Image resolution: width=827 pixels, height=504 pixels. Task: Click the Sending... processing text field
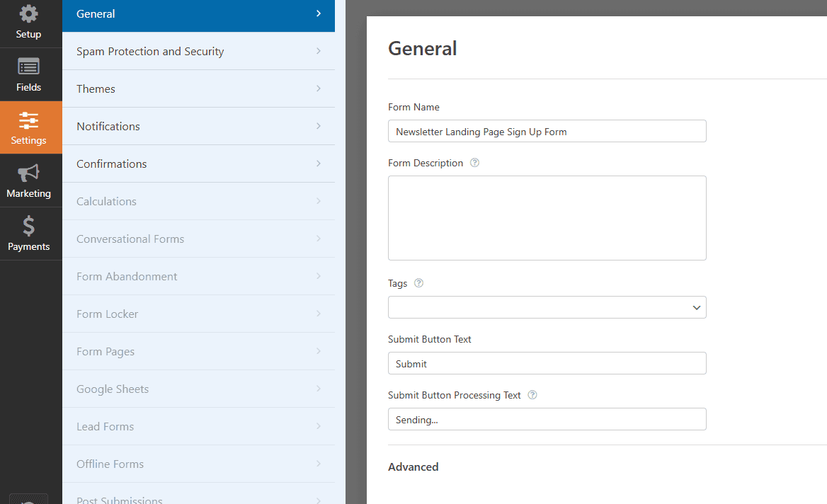[x=547, y=419]
